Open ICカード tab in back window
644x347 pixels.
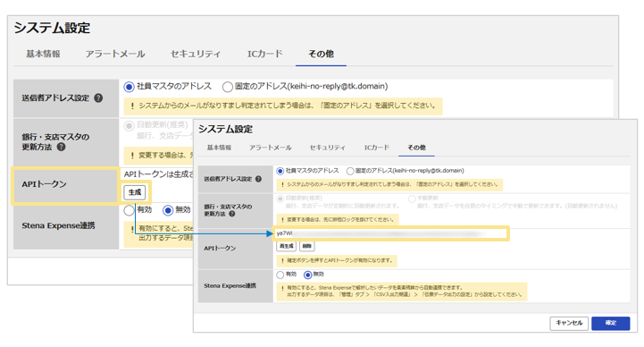[x=265, y=54]
